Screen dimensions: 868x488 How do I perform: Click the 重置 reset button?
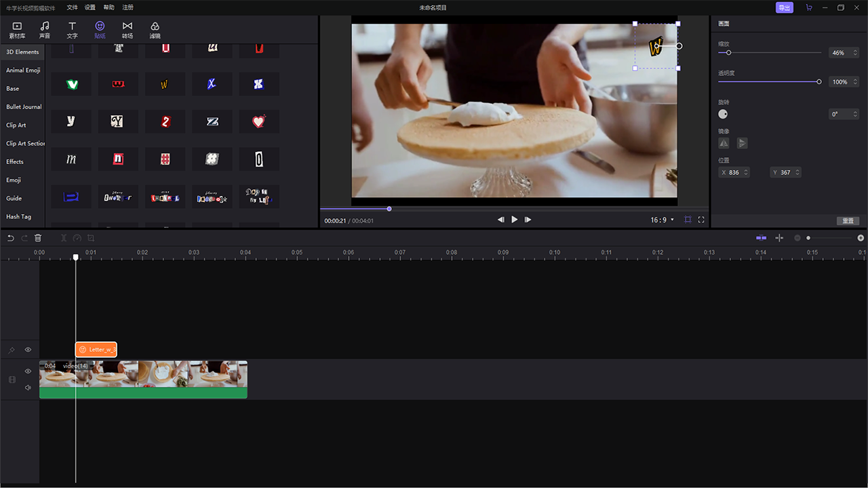click(848, 221)
